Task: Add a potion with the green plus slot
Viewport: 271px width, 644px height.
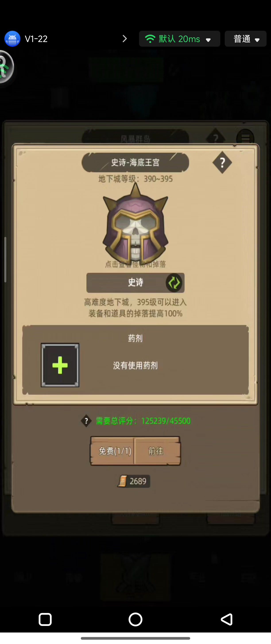Action: [60, 365]
